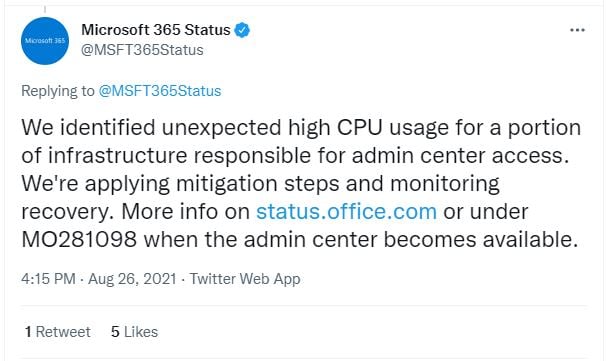The width and height of the screenshot is (607, 361).
Task: Open the blue @MSFT365Status mention after Replying to
Action: click(160, 91)
